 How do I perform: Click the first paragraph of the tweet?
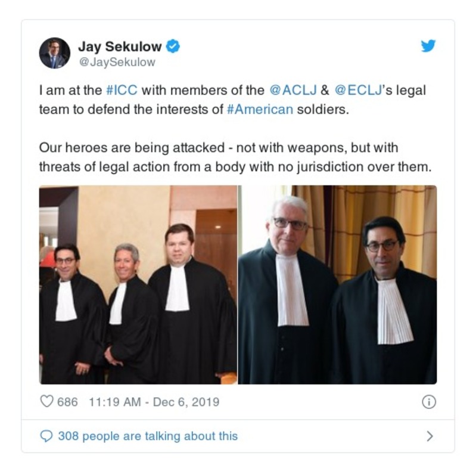click(232, 100)
